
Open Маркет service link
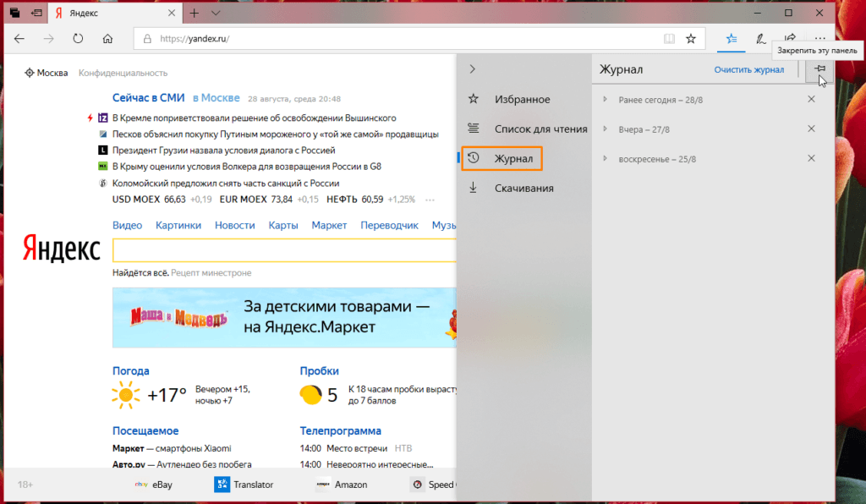click(329, 225)
